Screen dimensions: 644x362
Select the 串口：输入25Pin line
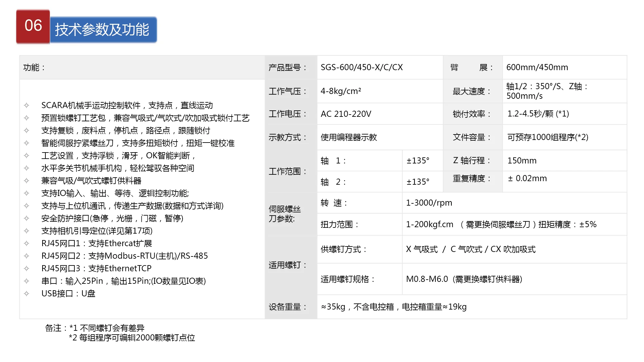click(x=123, y=281)
